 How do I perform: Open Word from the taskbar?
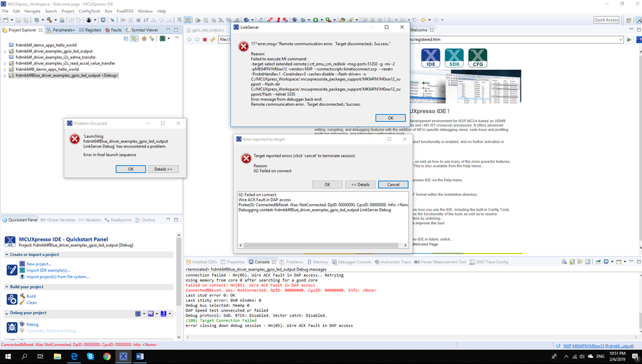click(x=139, y=357)
